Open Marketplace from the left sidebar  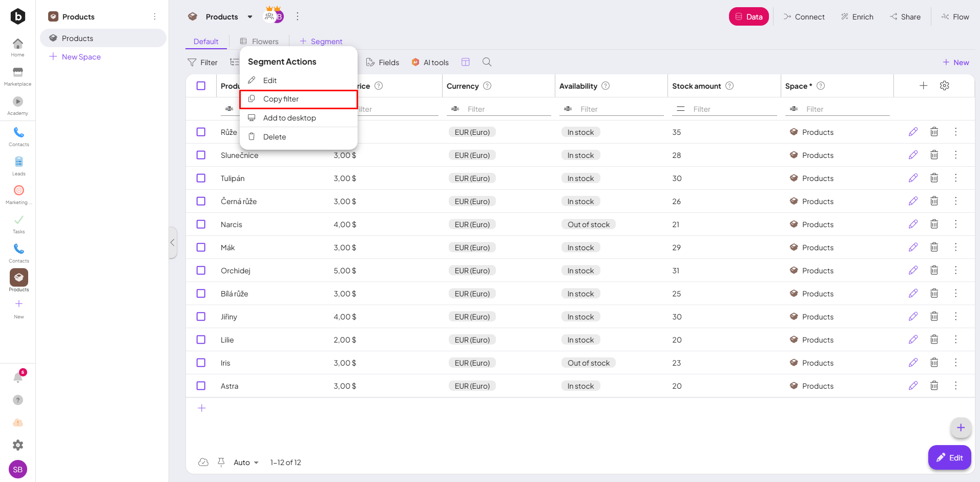(x=18, y=76)
